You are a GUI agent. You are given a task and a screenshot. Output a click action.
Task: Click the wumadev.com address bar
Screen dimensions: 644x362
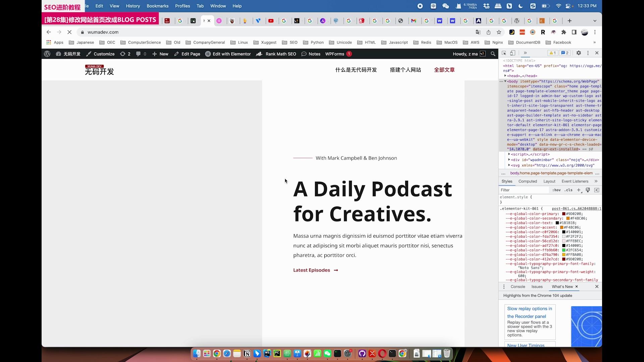[275, 32]
